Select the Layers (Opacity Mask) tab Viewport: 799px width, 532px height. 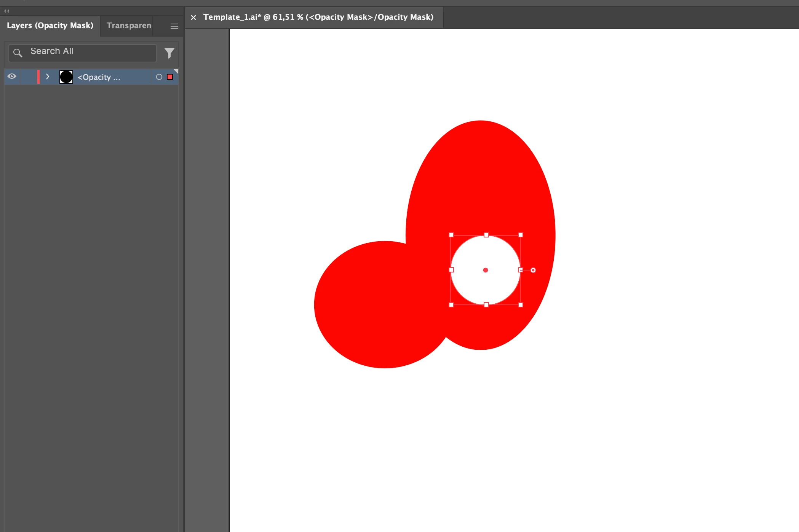pyautogui.click(x=50, y=25)
